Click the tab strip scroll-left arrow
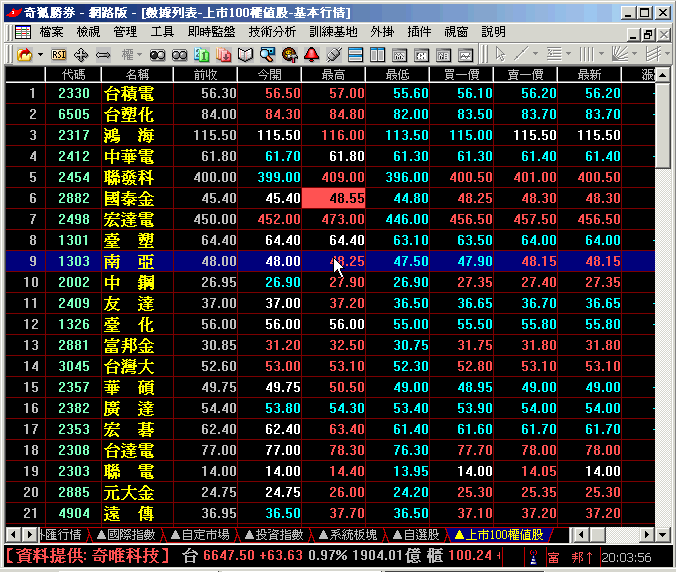This screenshot has height=572, width=676. [x=13, y=535]
